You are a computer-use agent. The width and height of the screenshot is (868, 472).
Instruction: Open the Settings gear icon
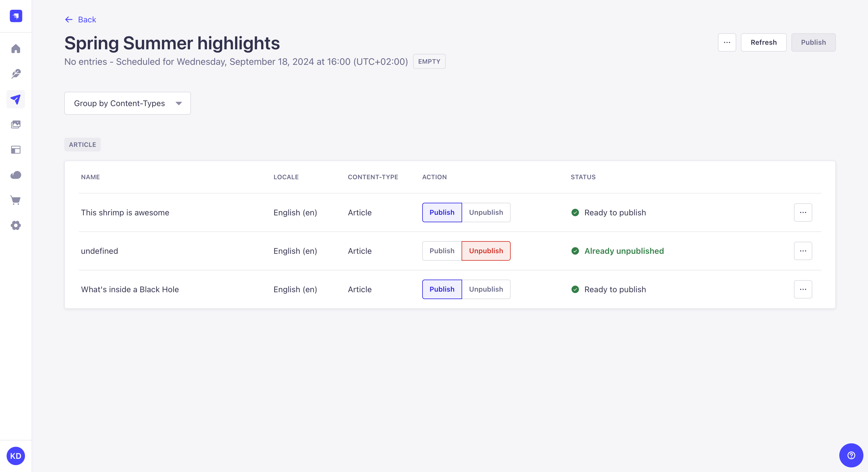[16, 226]
